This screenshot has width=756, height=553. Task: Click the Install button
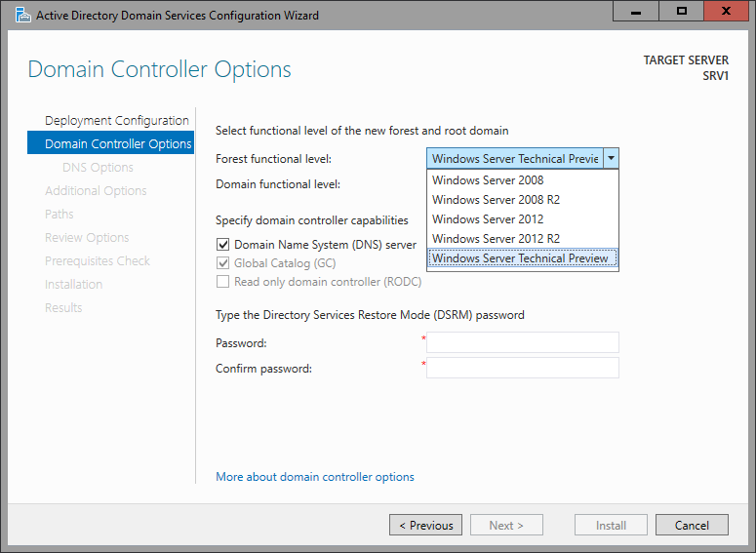point(611,525)
